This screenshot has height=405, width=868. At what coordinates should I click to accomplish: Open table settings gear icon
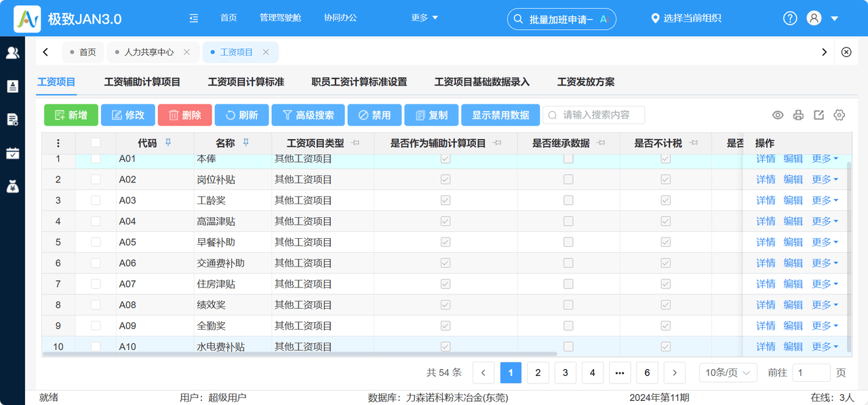coord(840,115)
